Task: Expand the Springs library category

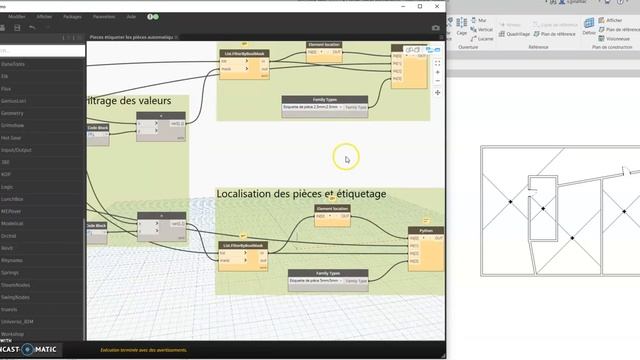Action: click(10, 273)
